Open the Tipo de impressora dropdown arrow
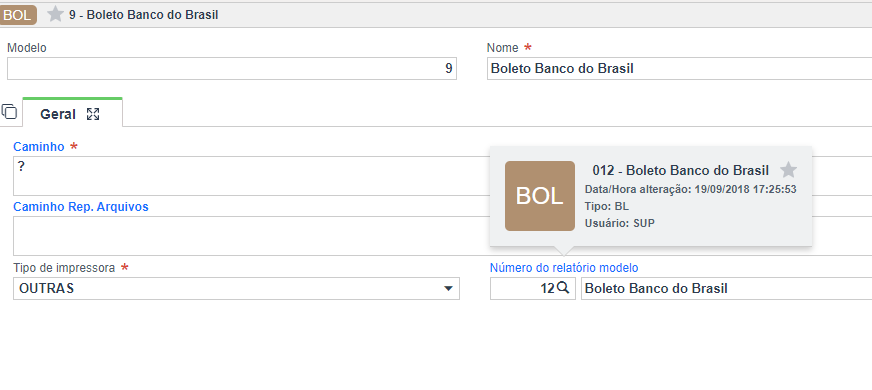Viewport: 872px width, 390px height. click(x=448, y=289)
